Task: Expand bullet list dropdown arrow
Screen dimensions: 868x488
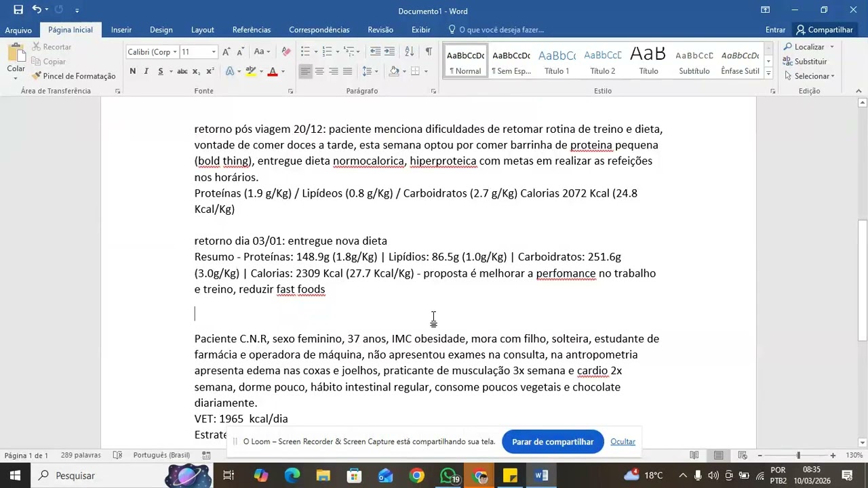Action: coord(316,52)
